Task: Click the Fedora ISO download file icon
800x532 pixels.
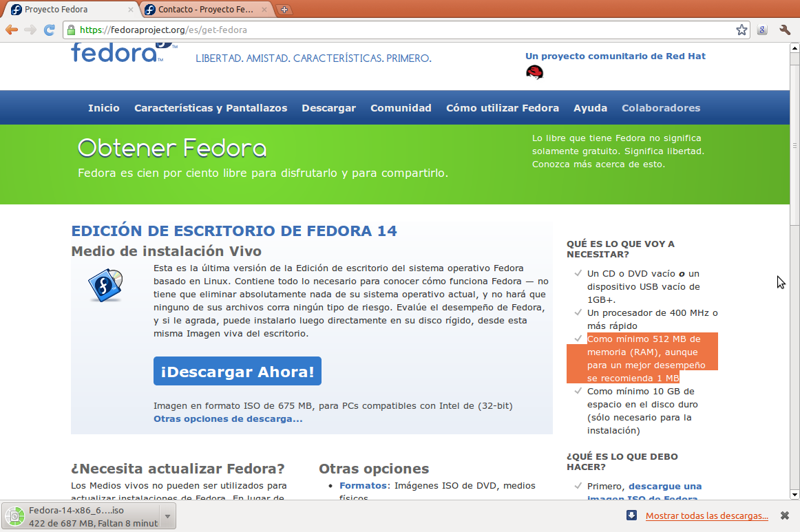Action: [x=15, y=516]
